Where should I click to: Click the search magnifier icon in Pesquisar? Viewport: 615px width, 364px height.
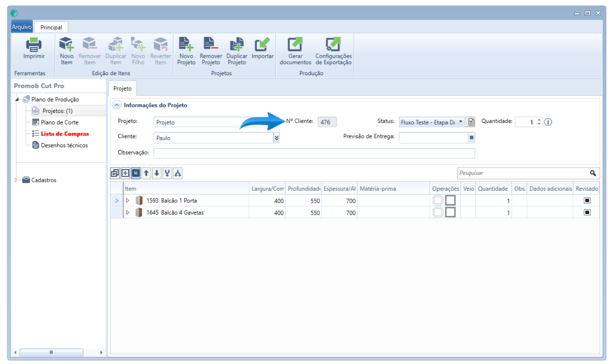593,173
